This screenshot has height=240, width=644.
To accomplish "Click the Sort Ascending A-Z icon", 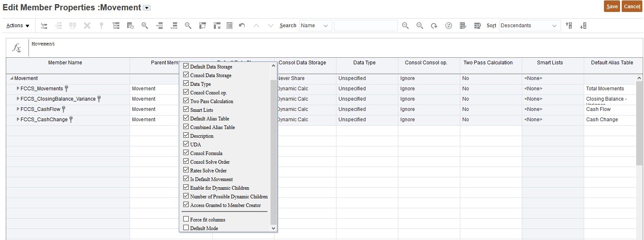I will [569, 26].
